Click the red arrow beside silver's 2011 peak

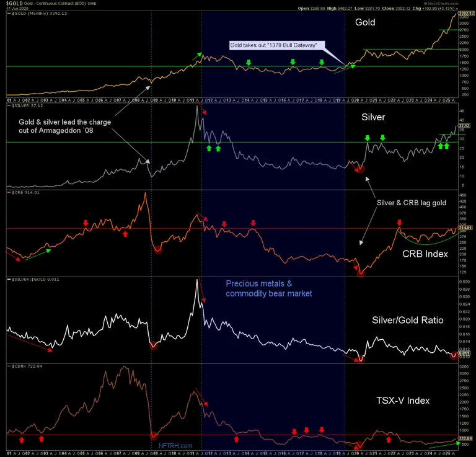coord(205,112)
